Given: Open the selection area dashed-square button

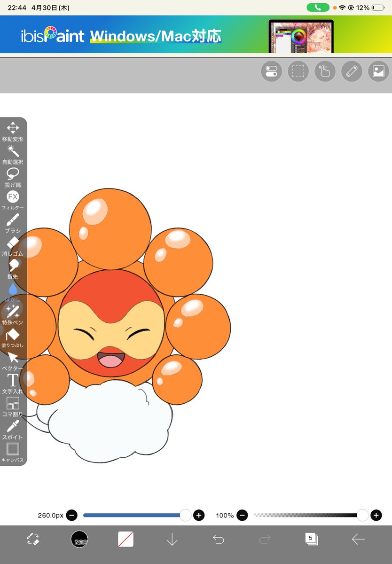Looking at the screenshot, I should pos(298,71).
